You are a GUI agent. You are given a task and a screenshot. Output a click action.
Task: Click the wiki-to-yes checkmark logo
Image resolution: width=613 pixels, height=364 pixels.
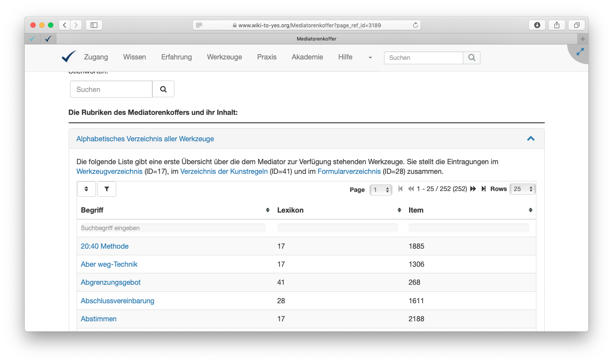click(69, 57)
